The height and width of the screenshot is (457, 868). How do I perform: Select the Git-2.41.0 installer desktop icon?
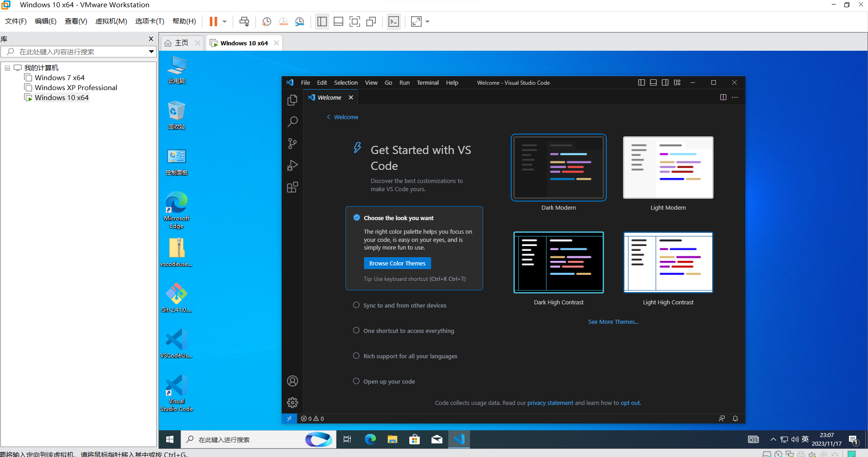point(177,298)
